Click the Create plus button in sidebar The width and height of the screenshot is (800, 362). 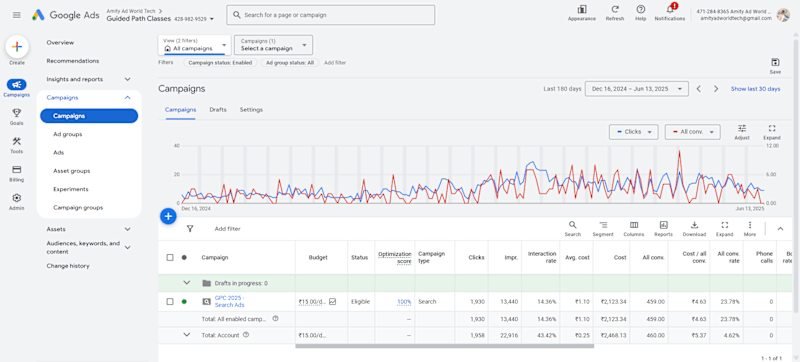tap(17, 47)
